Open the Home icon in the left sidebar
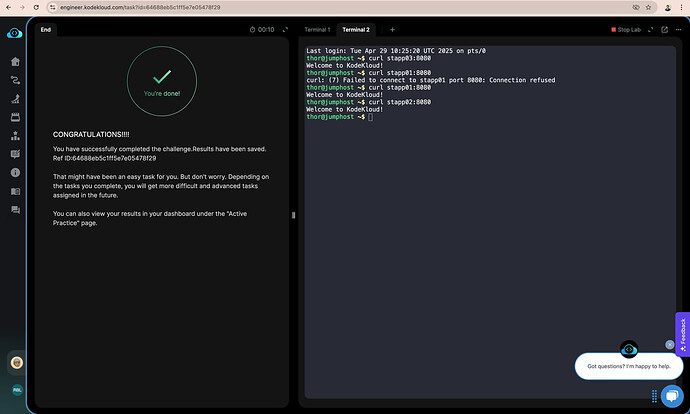The width and height of the screenshot is (690, 414). 15,61
